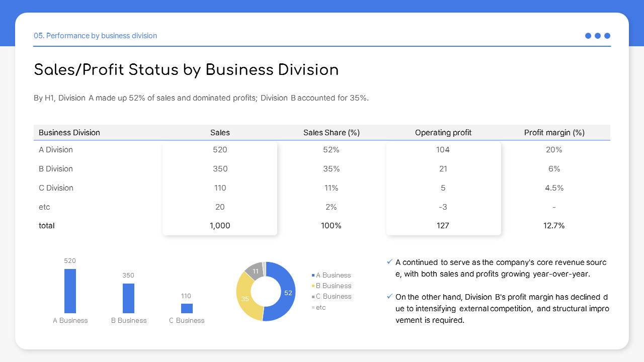Click the Sales/Profit Status by Business Division title
This screenshot has width=644, height=362.
(186, 70)
